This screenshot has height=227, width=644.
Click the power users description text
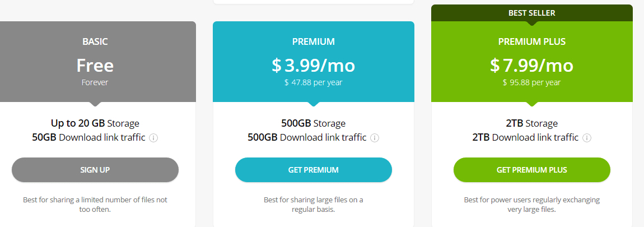tap(531, 205)
